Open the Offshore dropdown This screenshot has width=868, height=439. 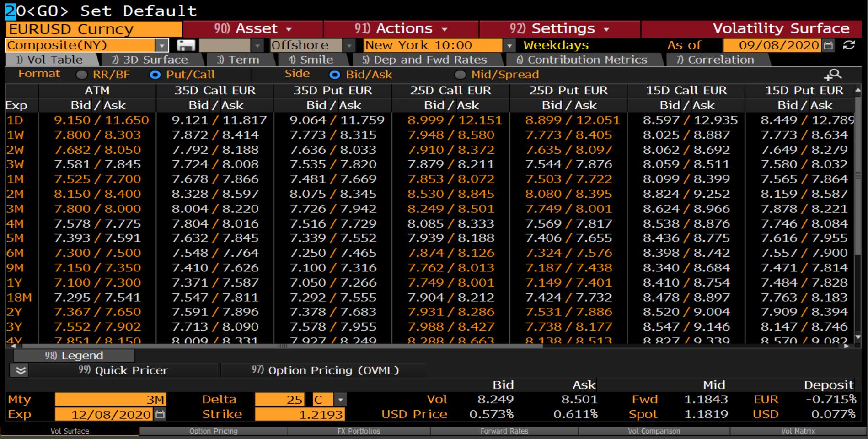(x=349, y=45)
